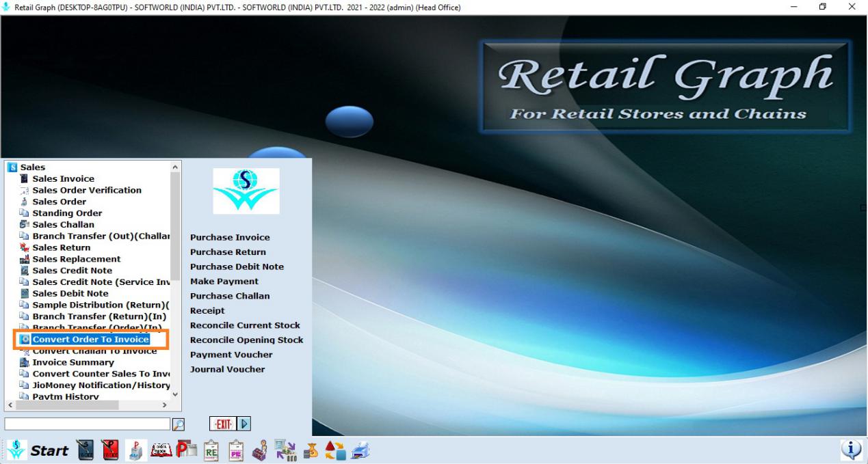Viewport: 868px width, 464px height.
Task: Open the Payment Voucher shortcut
Action: pyautogui.click(x=231, y=355)
